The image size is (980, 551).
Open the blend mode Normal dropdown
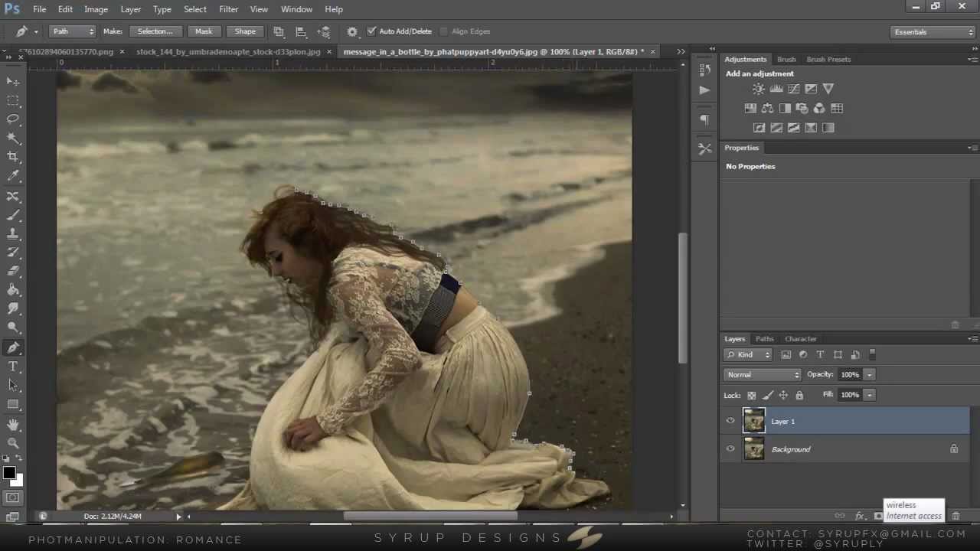[763, 375]
